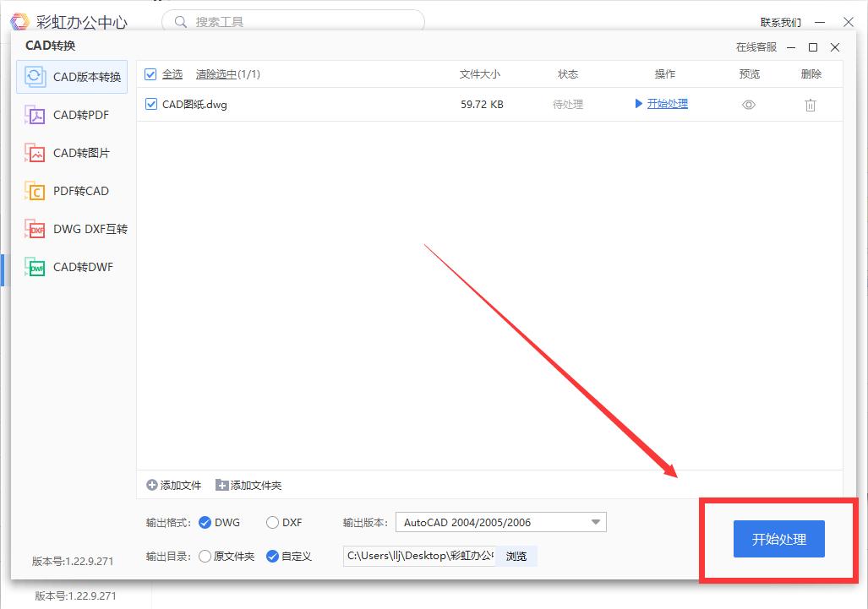The height and width of the screenshot is (609, 868).
Task: Click 联系我们 in the title bar
Action: tap(783, 21)
